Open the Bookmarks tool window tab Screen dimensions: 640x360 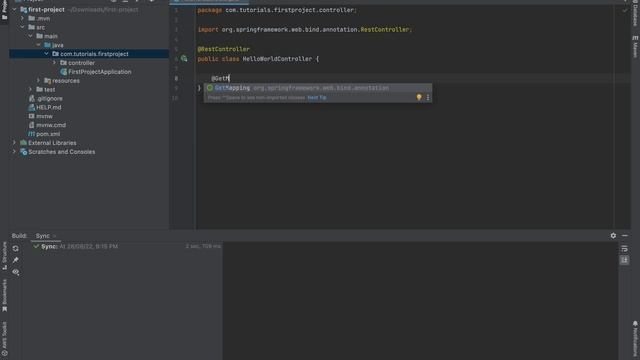tap(4, 296)
